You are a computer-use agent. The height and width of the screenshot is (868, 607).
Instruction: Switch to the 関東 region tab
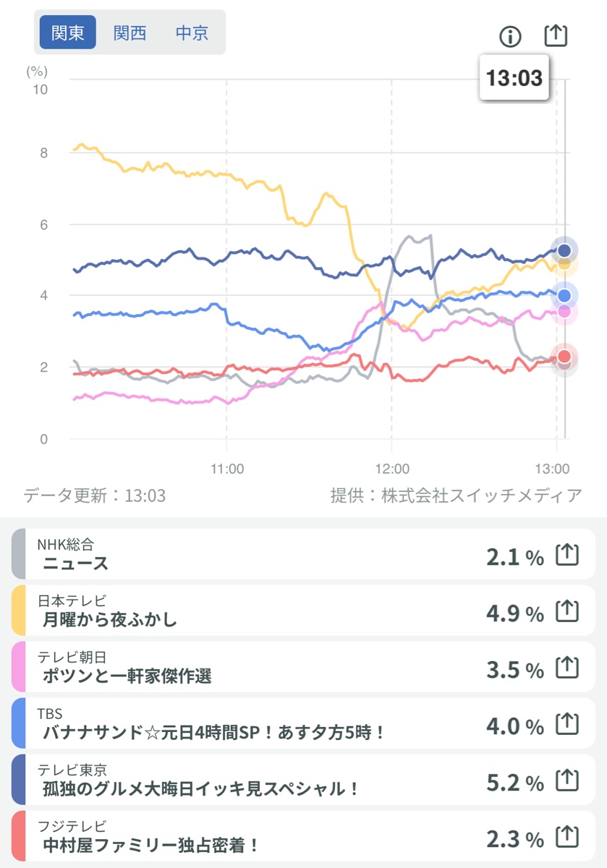(68, 33)
